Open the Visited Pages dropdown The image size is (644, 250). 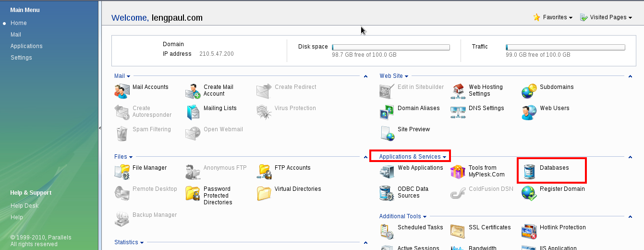[x=605, y=17]
